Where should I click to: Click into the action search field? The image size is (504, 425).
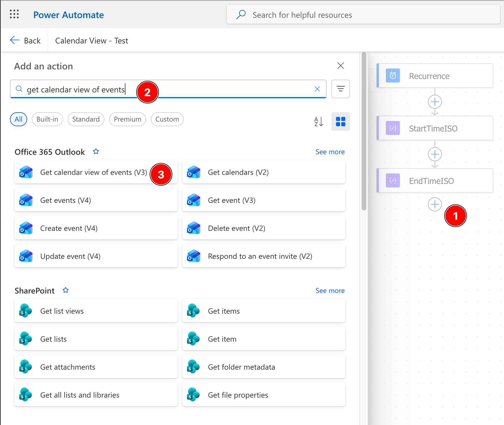coord(168,89)
